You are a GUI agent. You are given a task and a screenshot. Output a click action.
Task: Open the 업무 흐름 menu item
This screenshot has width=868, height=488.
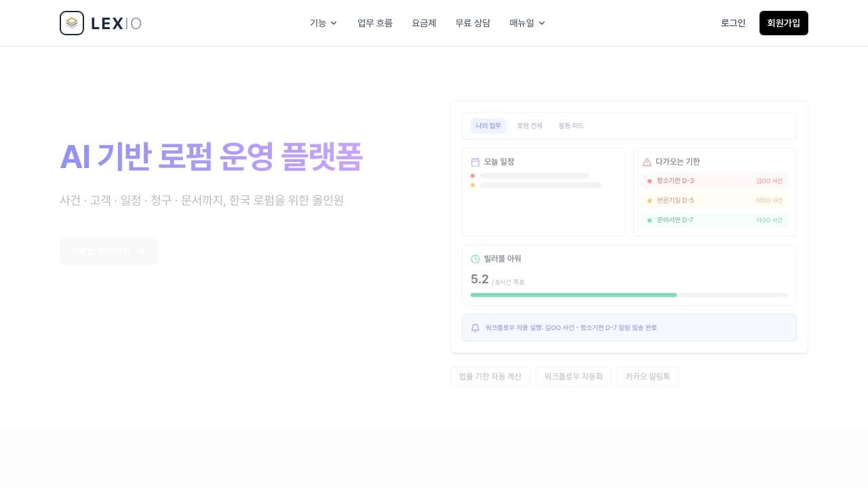pyautogui.click(x=374, y=22)
